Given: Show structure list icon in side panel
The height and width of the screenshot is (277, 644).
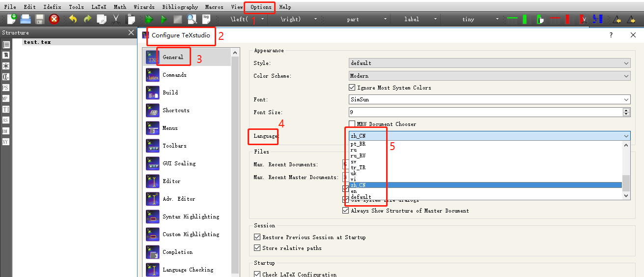Looking at the screenshot, I should click(x=6, y=45).
